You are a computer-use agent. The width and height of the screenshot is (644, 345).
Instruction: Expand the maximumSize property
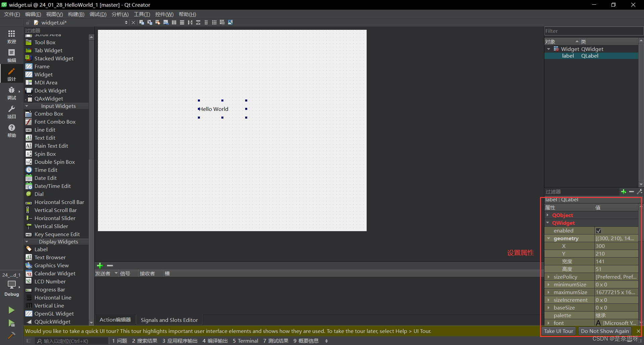(x=548, y=292)
